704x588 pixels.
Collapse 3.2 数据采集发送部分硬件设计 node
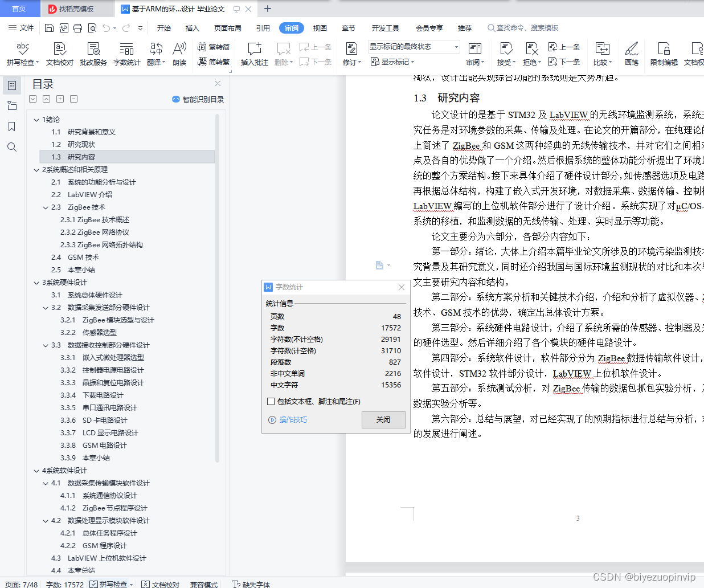tap(46, 308)
